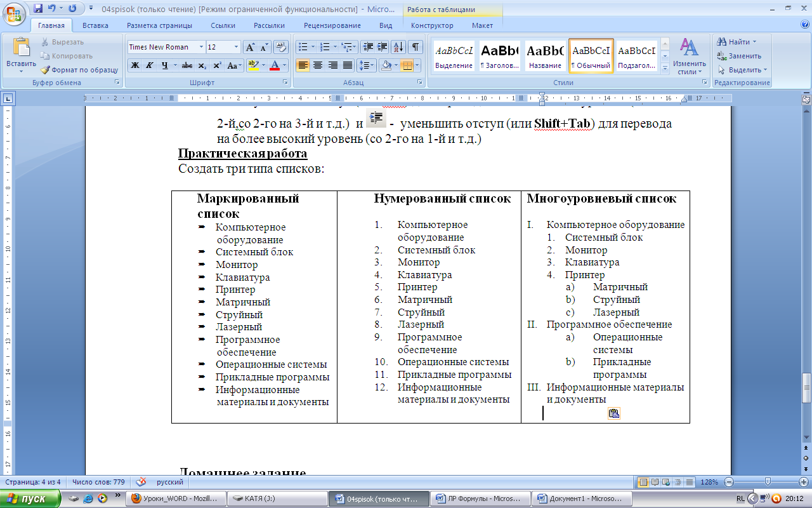Open the Выделить (Select) dropdown
This screenshot has width=812, height=508.
point(742,70)
